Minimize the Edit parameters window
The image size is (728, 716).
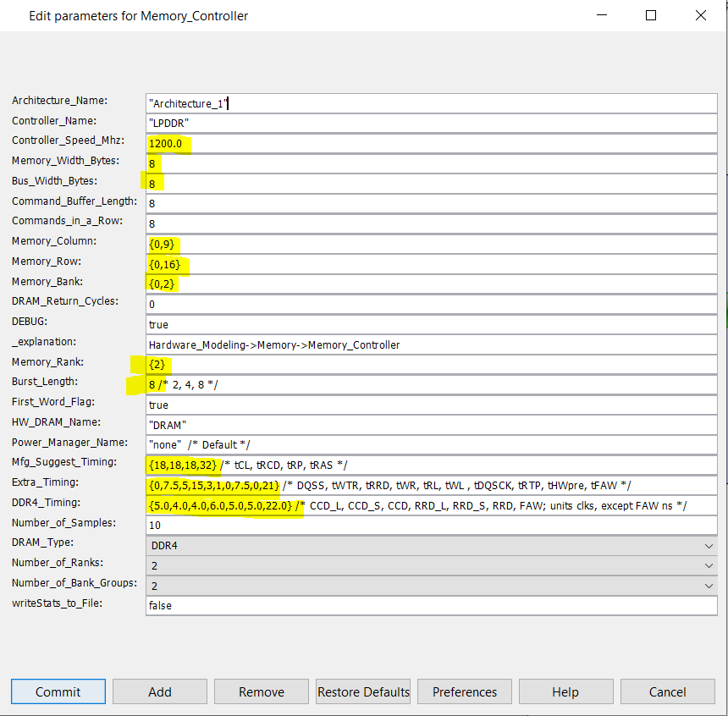(x=602, y=15)
